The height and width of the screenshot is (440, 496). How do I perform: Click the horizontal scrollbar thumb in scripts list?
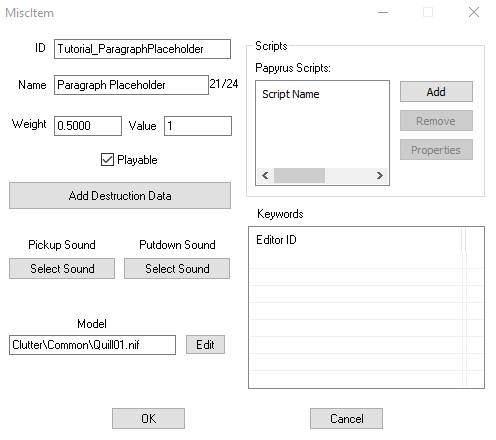pos(299,175)
